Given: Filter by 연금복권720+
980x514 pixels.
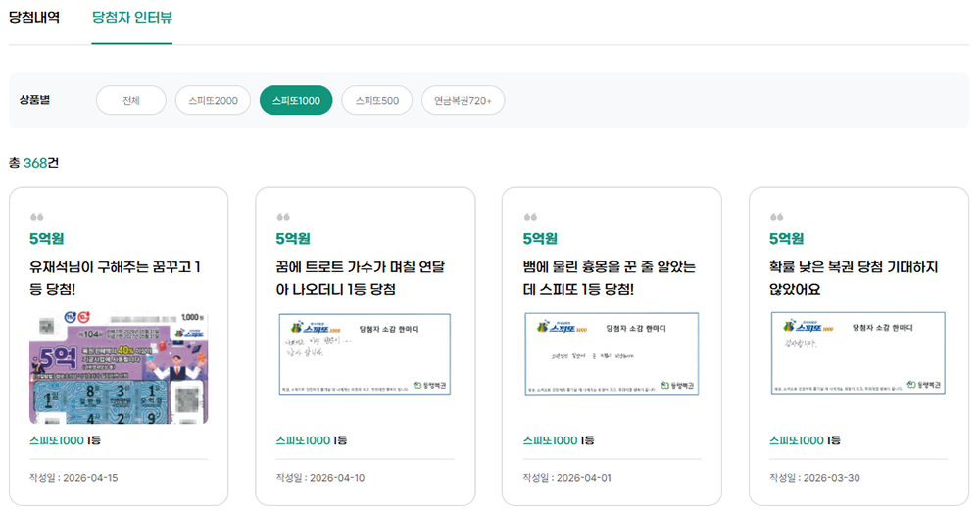Looking at the screenshot, I should 464,100.
